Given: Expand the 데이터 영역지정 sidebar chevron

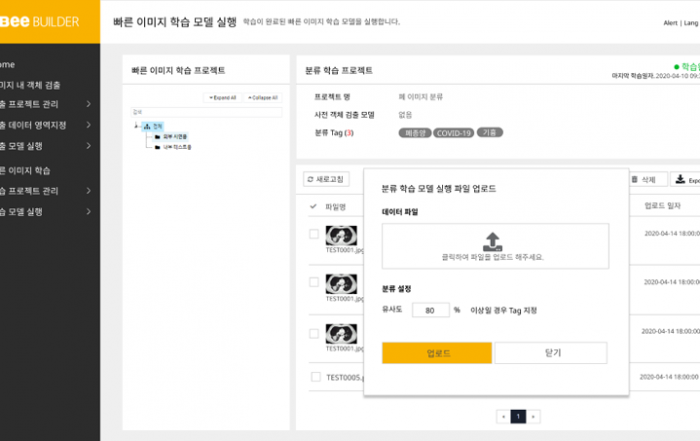Looking at the screenshot, I should pyautogui.click(x=88, y=125).
